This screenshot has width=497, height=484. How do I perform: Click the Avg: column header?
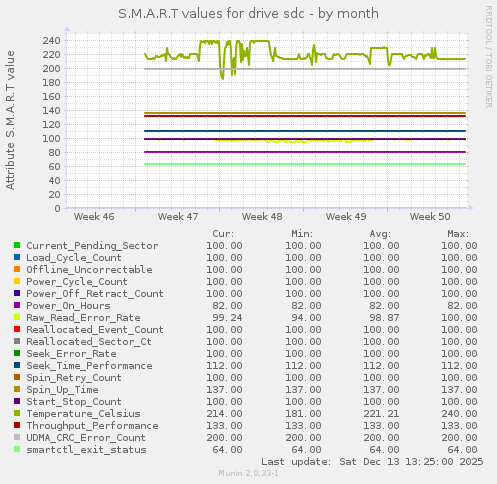(x=380, y=234)
